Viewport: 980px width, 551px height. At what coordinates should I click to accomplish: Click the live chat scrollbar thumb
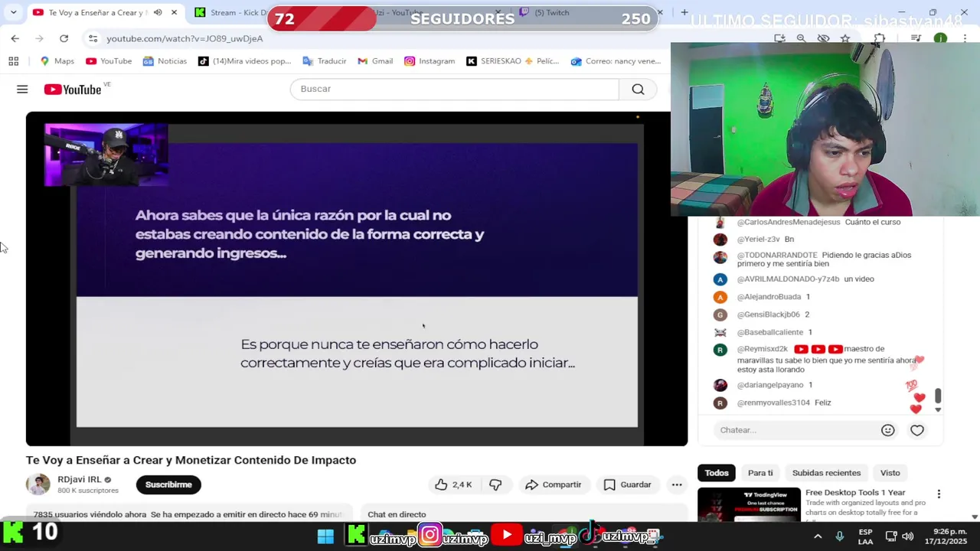point(938,396)
